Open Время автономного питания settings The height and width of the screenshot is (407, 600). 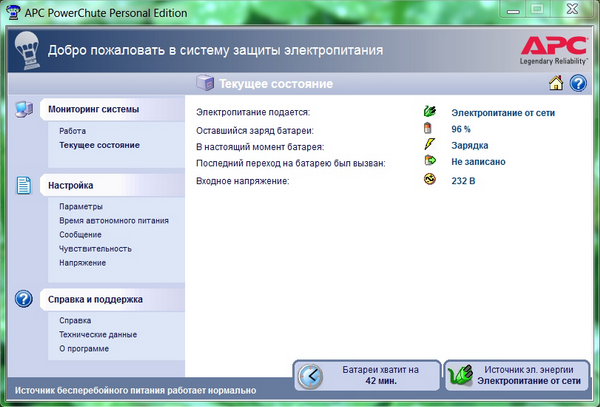(114, 221)
